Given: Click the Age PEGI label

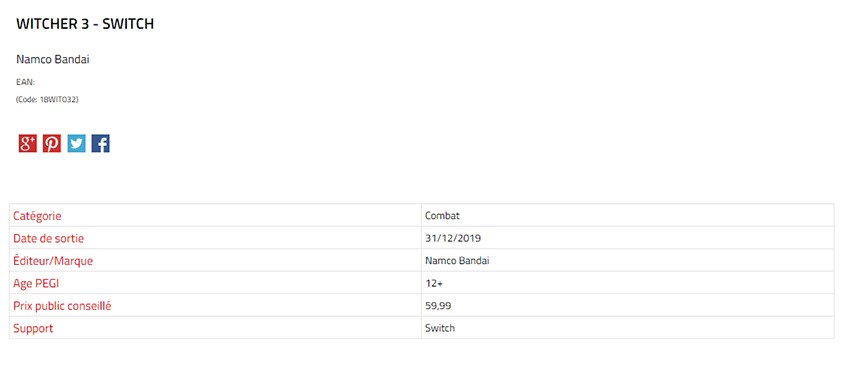Looking at the screenshot, I should 36,284.
